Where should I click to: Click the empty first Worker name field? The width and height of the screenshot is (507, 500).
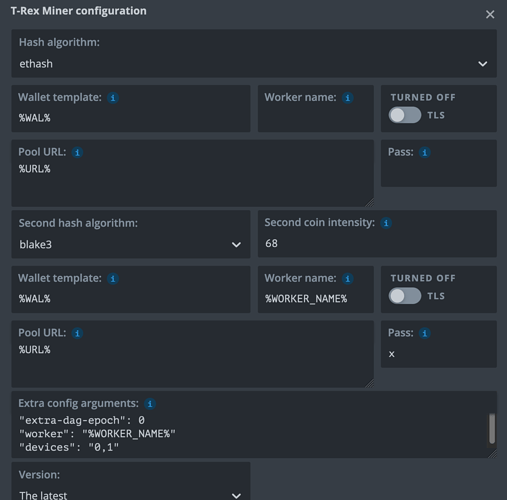tap(316, 109)
